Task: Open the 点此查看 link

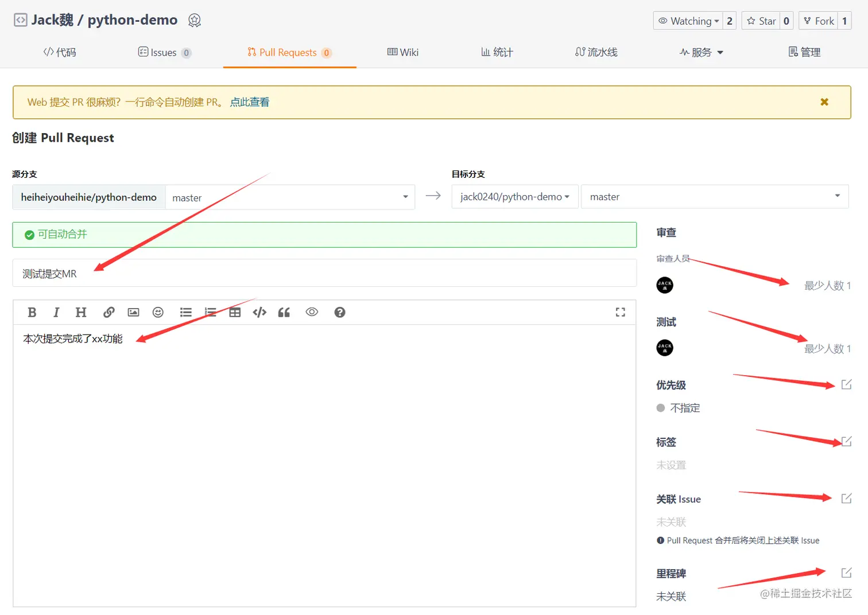Action: pyautogui.click(x=250, y=102)
